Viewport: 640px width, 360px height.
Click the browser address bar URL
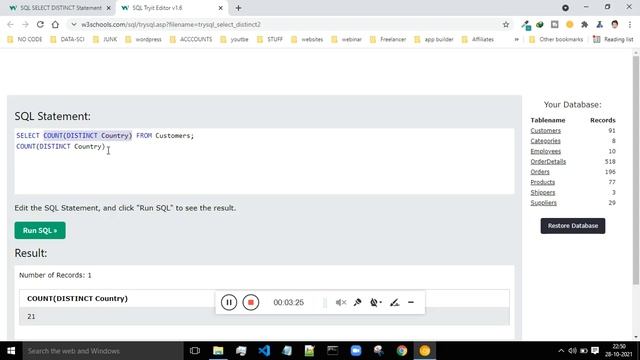click(171, 24)
